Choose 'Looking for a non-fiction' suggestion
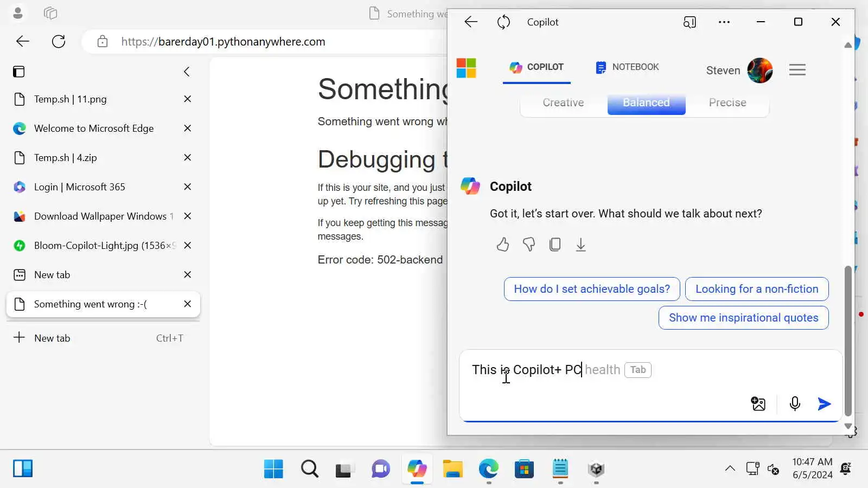The width and height of the screenshot is (868, 488). tap(757, 289)
